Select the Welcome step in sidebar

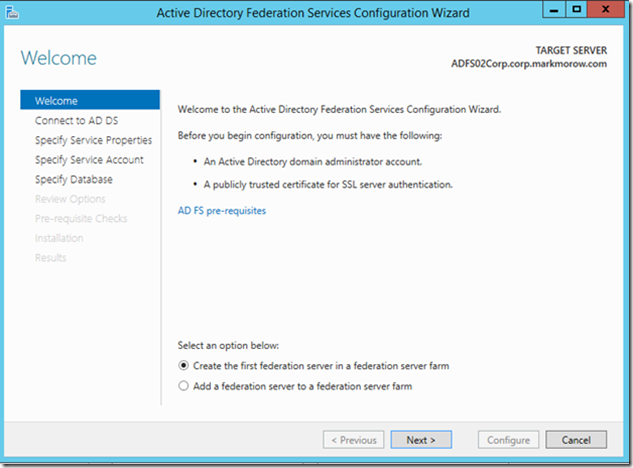(90, 100)
